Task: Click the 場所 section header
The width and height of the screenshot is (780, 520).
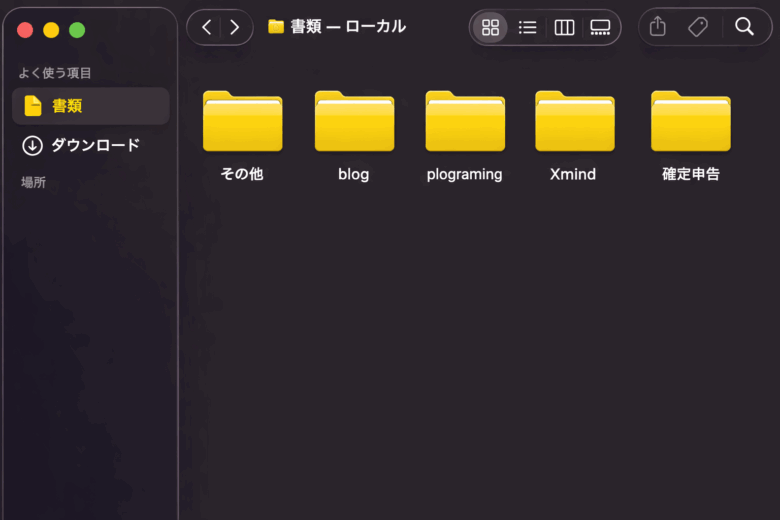Action: tap(34, 182)
